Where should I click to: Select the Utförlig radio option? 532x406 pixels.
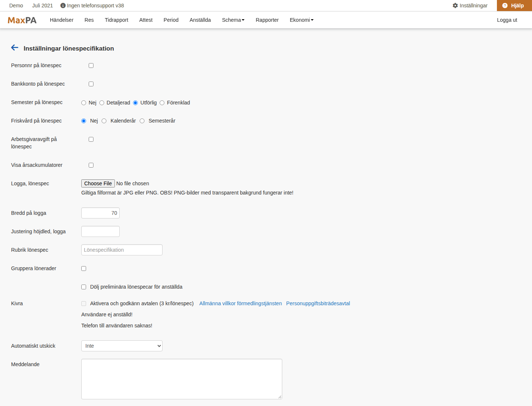coord(135,103)
